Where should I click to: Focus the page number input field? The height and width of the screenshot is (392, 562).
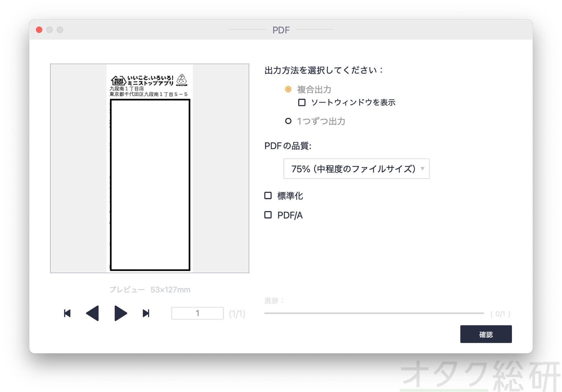pyautogui.click(x=197, y=313)
